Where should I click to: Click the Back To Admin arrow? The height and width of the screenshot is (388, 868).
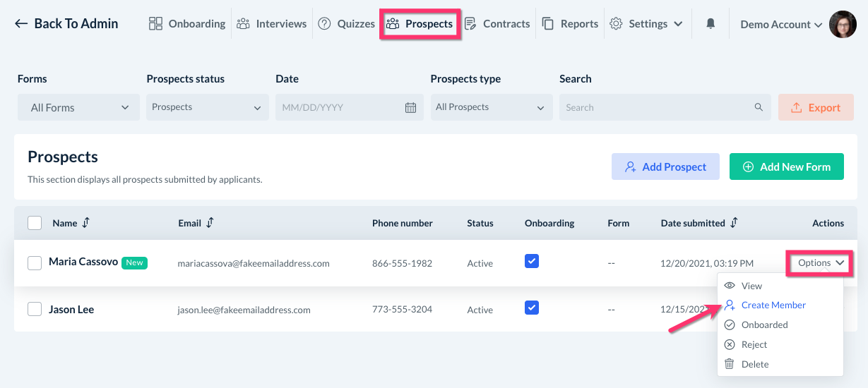pos(21,24)
